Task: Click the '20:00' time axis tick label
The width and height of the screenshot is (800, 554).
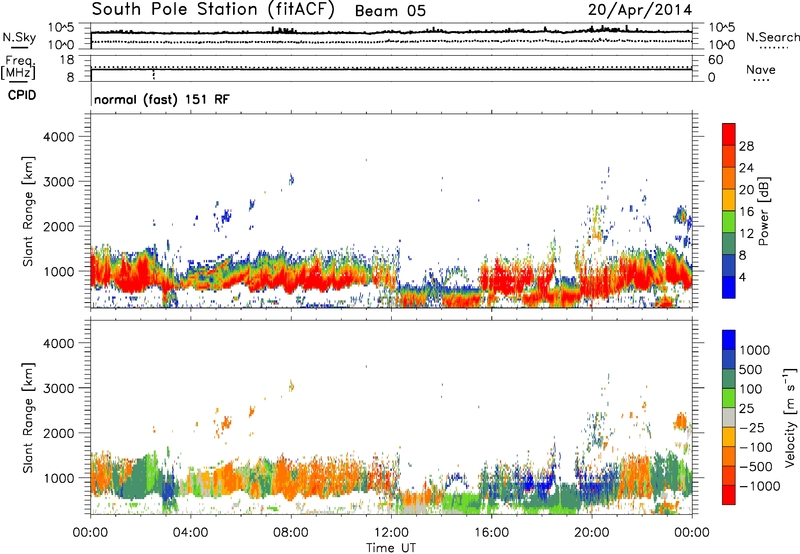Action: [591, 533]
